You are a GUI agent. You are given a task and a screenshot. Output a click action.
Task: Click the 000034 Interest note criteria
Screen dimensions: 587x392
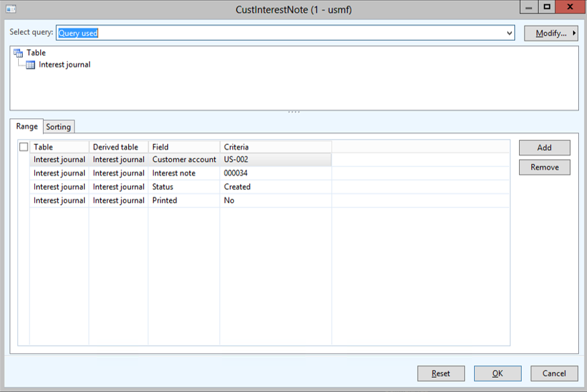point(275,173)
